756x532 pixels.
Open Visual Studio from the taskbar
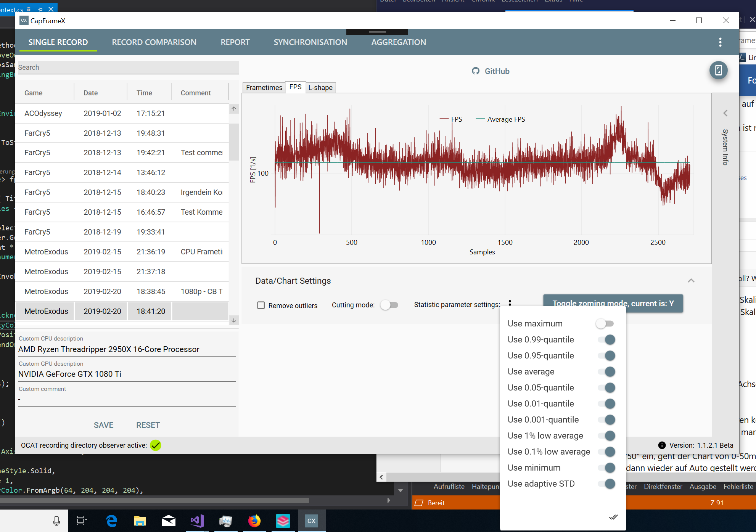coord(198,521)
